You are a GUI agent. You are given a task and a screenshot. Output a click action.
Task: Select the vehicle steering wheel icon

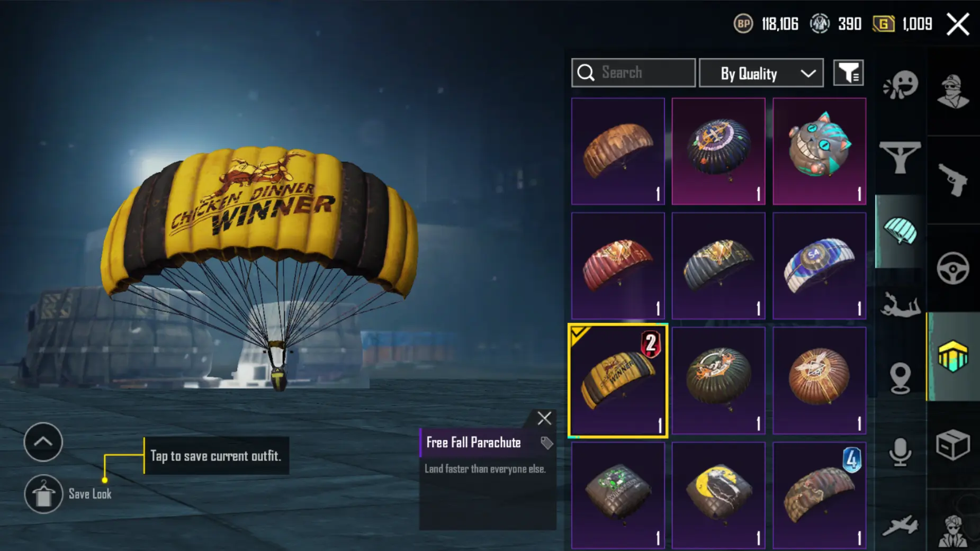(953, 268)
